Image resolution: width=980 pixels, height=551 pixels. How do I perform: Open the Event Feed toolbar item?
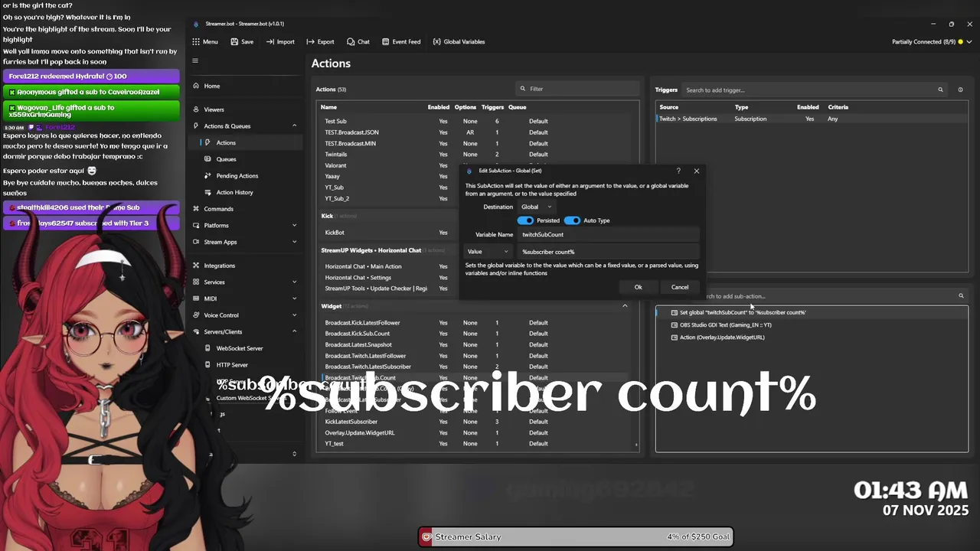pos(400,42)
